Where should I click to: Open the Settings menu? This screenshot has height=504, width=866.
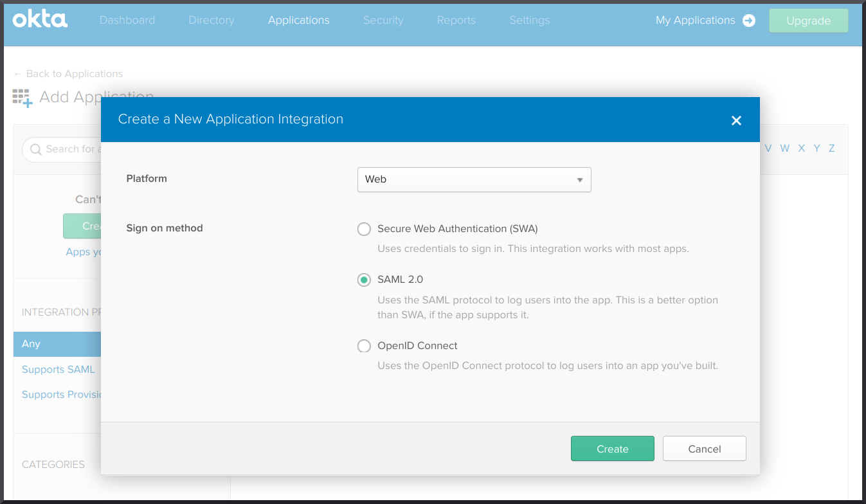tap(530, 20)
